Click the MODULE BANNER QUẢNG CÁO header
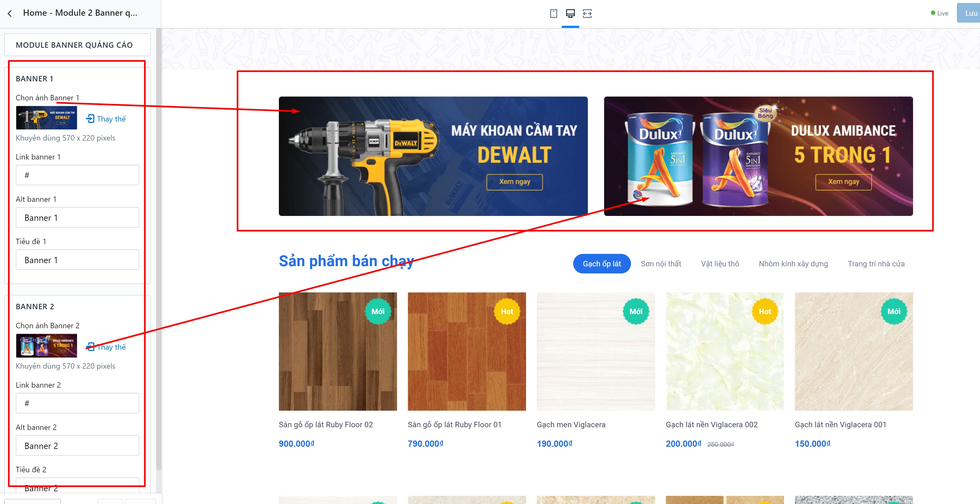 pyautogui.click(x=78, y=45)
